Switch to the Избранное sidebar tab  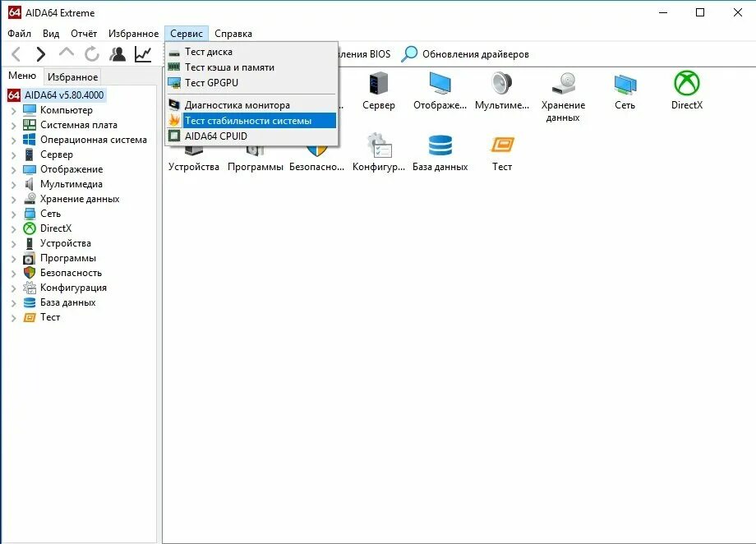72,76
